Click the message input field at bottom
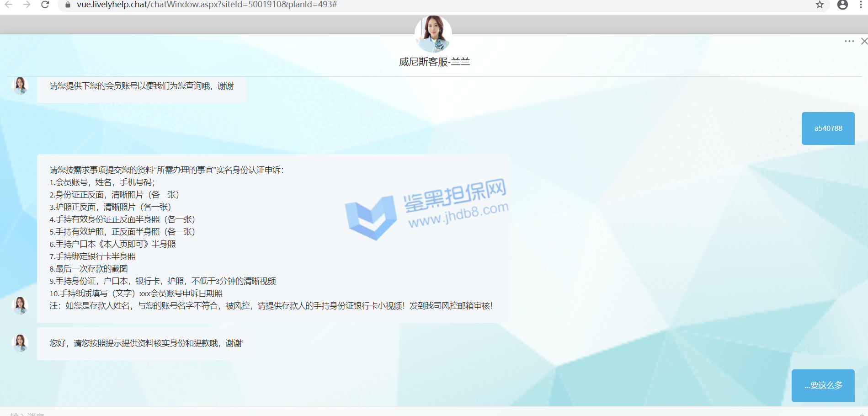Viewport: 868px width, 416px height. click(411, 412)
